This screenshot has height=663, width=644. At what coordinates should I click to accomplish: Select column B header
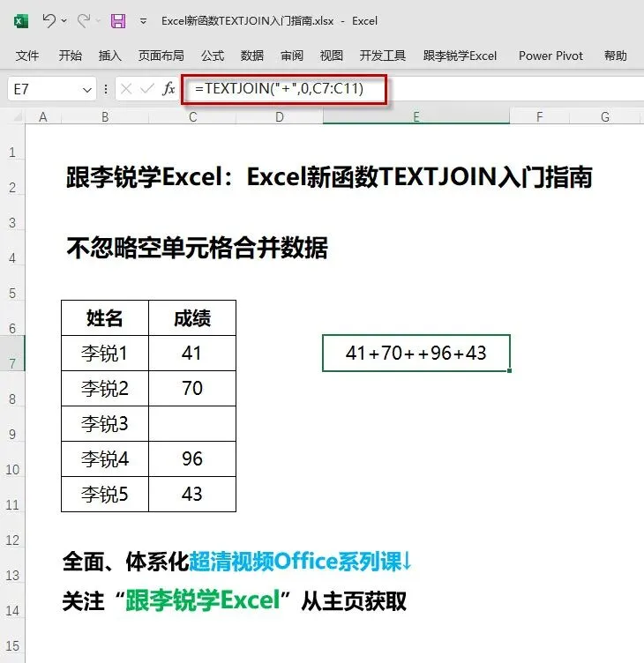pos(105,116)
